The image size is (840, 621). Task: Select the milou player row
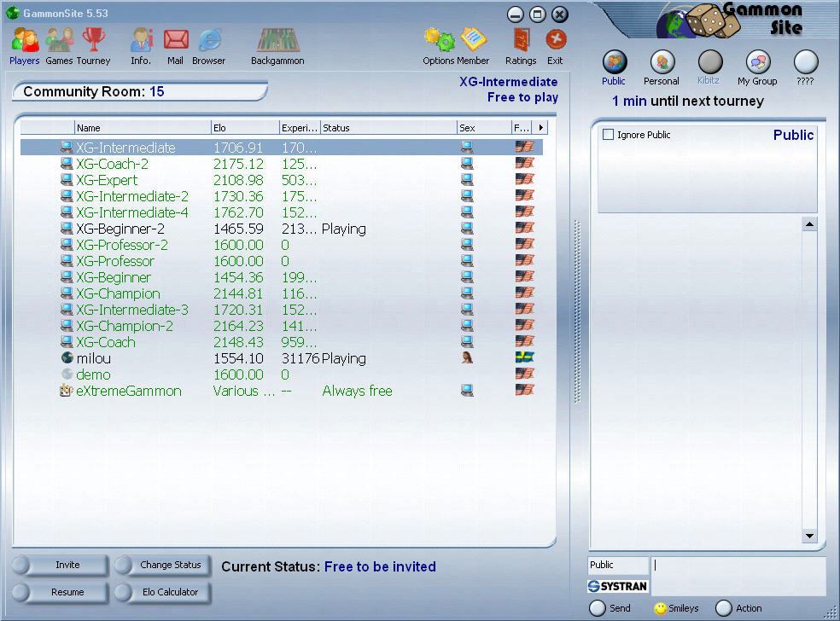pyautogui.click(x=281, y=358)
